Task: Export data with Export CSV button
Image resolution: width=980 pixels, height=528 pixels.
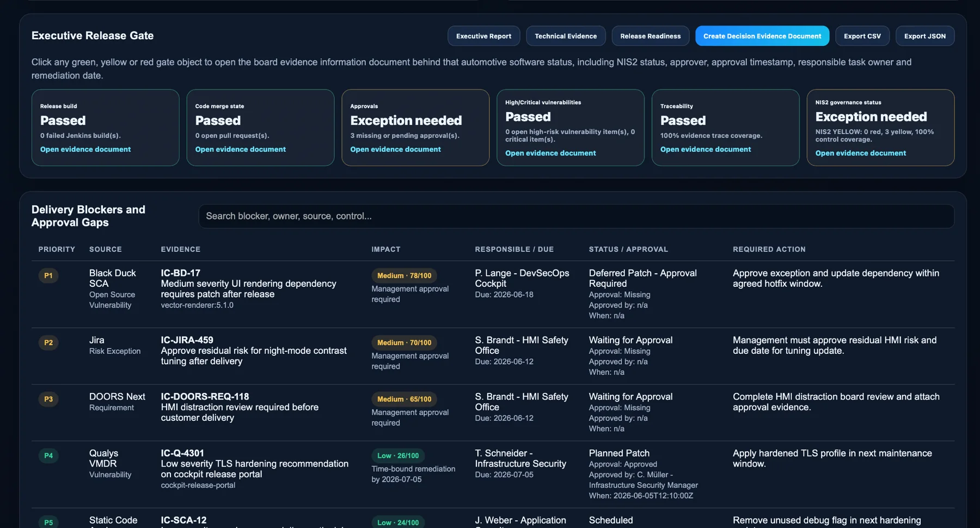Action: tap(862, 36)
